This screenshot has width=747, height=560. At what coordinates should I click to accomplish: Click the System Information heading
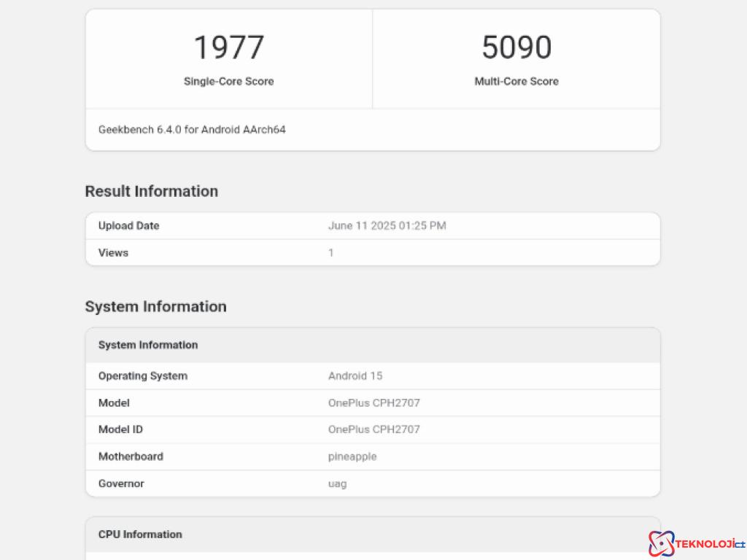tap(155, 306)
